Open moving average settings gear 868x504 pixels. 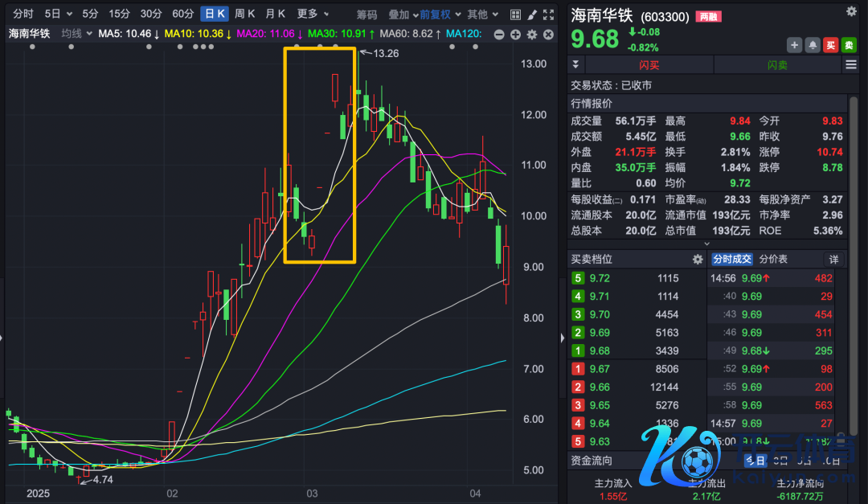point(531,34)
